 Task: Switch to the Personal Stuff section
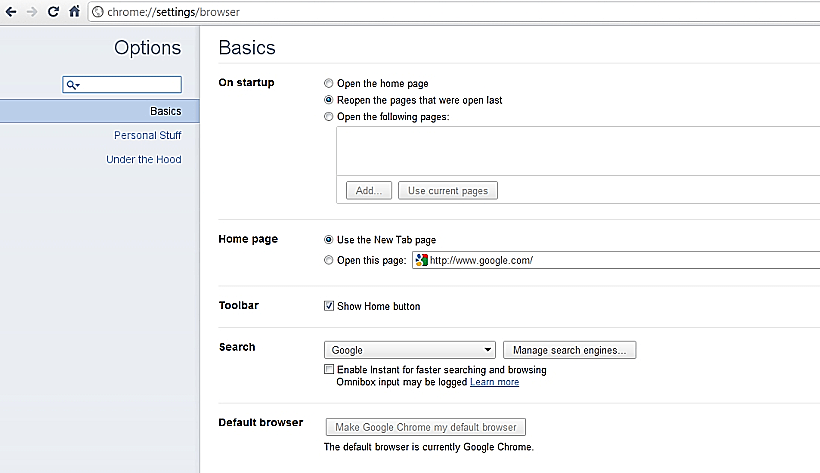pos(147,135)
